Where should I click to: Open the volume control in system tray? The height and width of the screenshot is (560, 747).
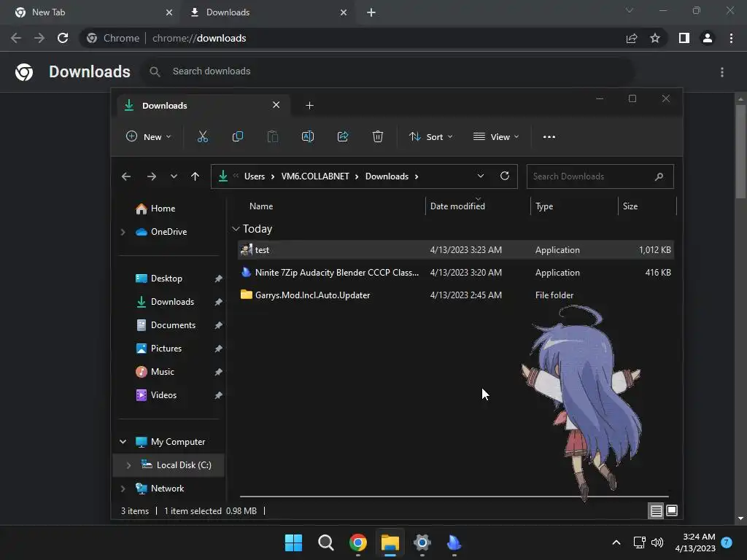(657, 542)
